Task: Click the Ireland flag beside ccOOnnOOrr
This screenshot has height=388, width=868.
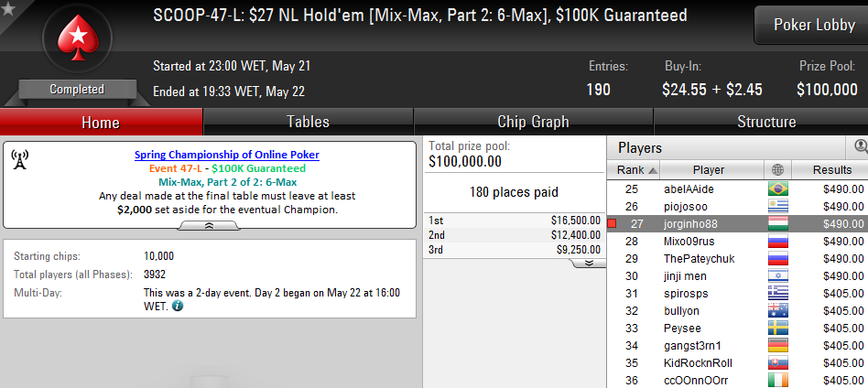Action: click(x=777, y=381)
